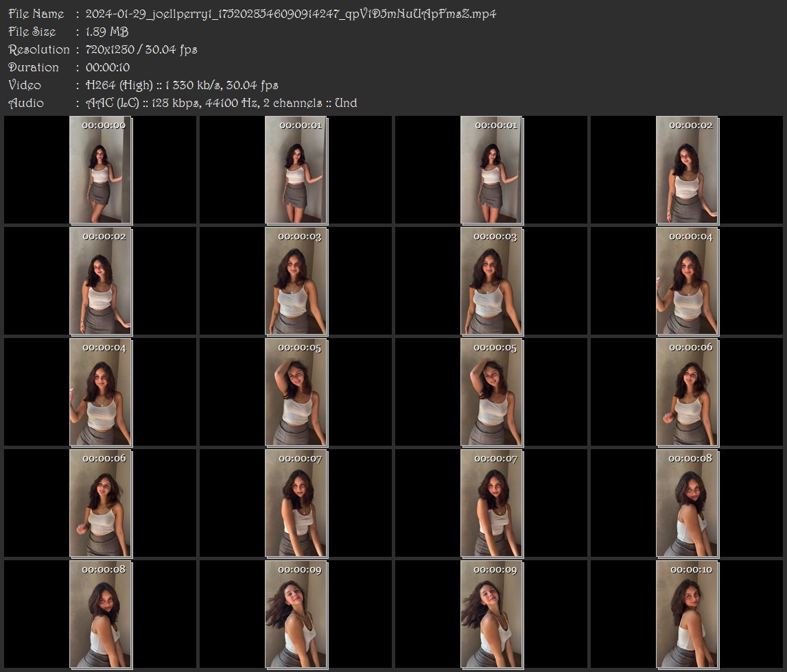
Task: Select the file size value "1.89 MB"
Action: pos(107,32)
